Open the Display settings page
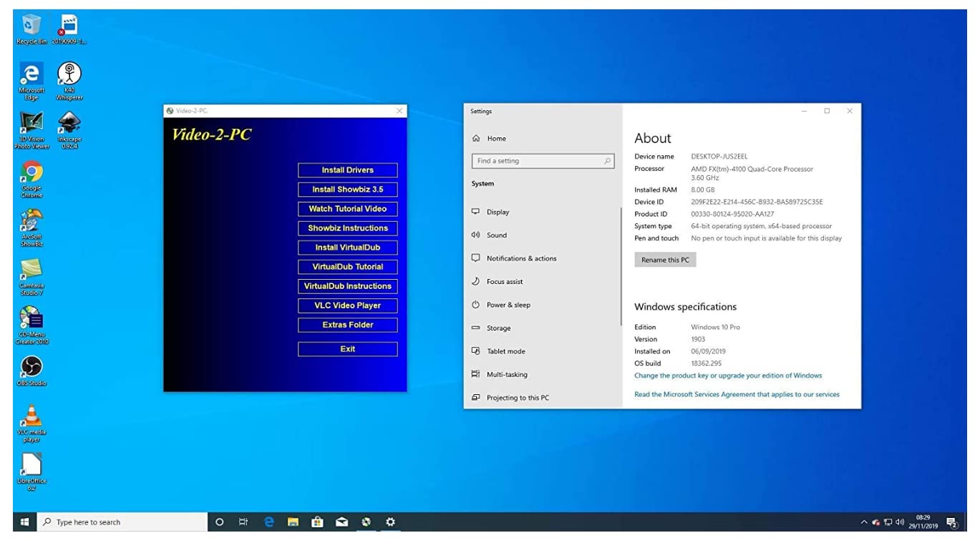 coord(498,212)
